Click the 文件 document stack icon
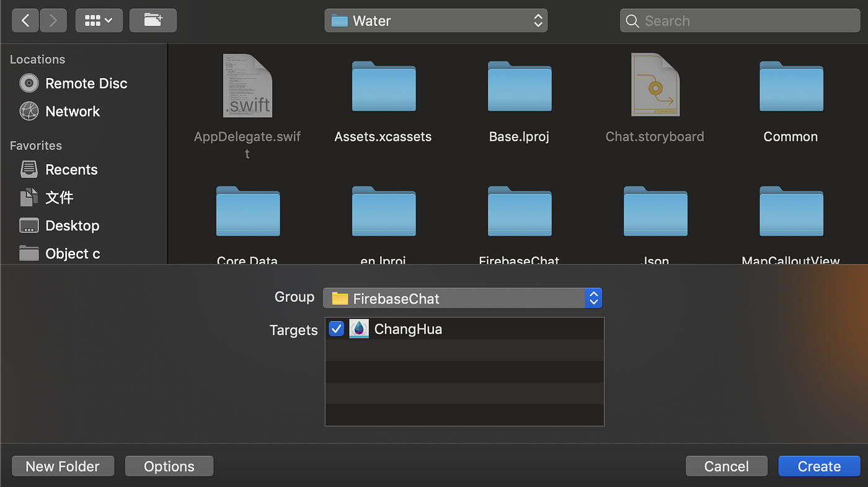 click(29, 198)
